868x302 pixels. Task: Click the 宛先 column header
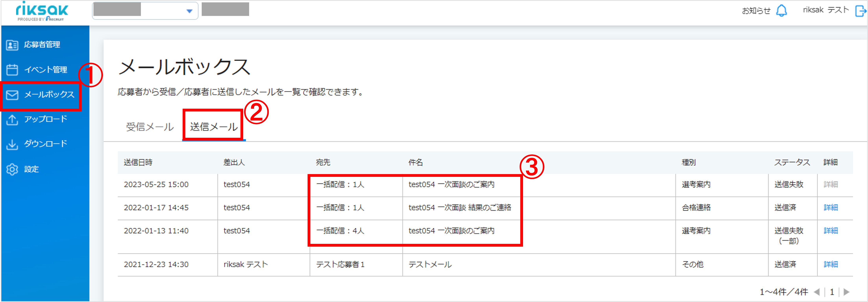[323, 162]
